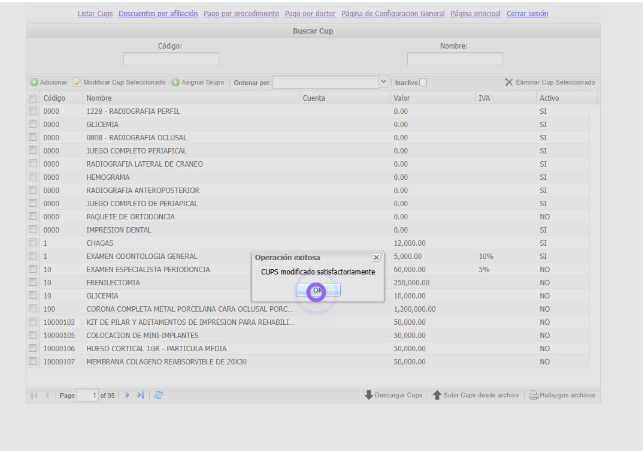Click the green Adicionar icon
This screenshot has width=643, height=451.
(34, 82)
